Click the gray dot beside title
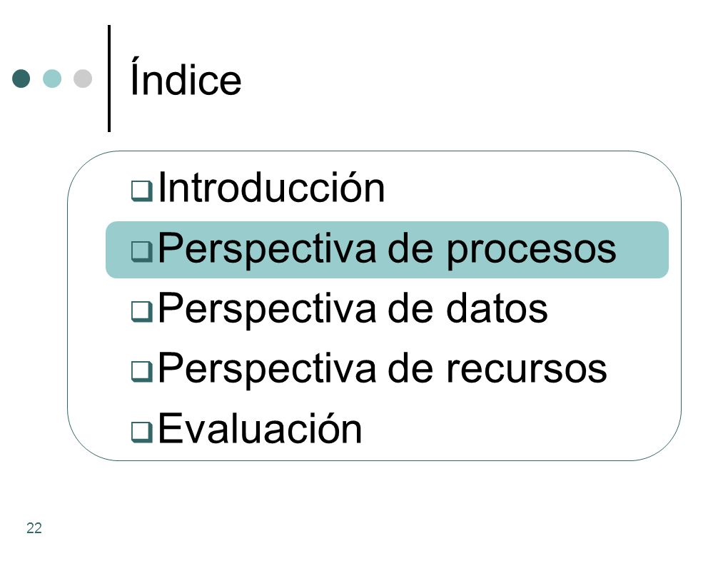 click(83, 79)
